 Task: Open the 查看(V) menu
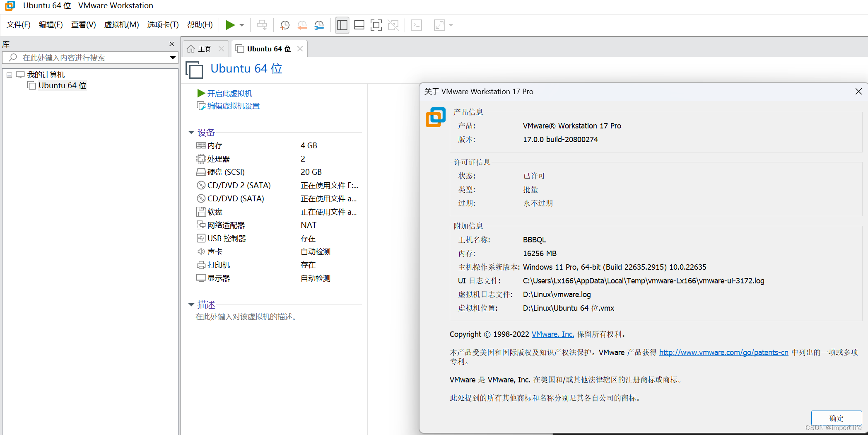pos(83,25)
